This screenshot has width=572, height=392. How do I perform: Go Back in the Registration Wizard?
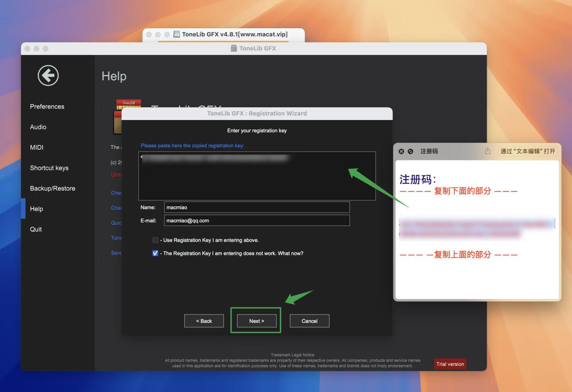tap(204, 321)
